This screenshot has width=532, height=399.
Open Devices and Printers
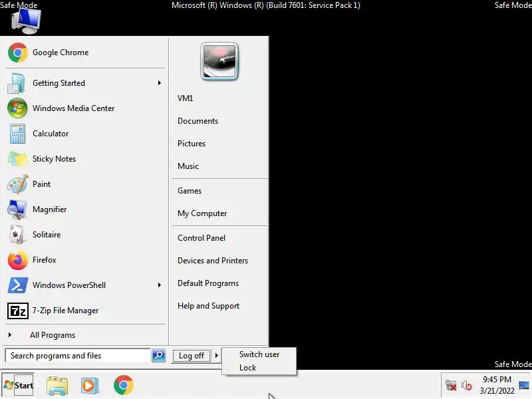pos(213,261)
